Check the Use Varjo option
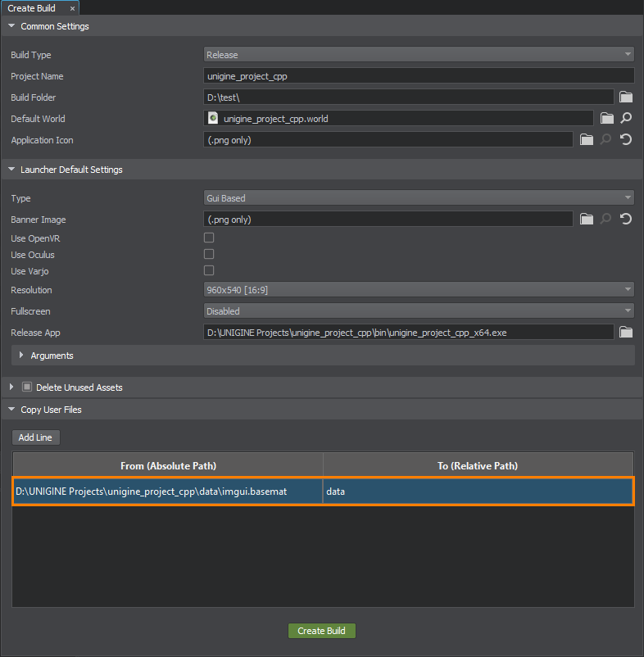Image resolution: width=644 pixels, height=657 pixels. [x=209, y=270]
